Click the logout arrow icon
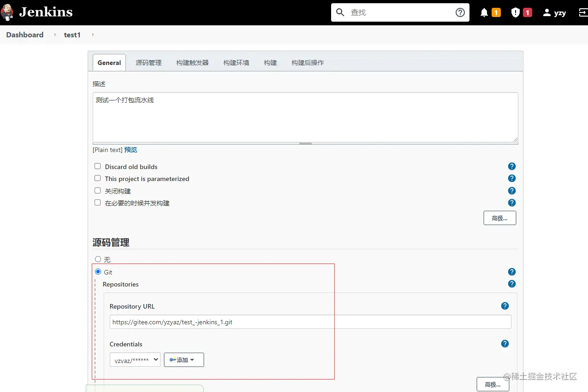588x392 pixels. point(583,13)
